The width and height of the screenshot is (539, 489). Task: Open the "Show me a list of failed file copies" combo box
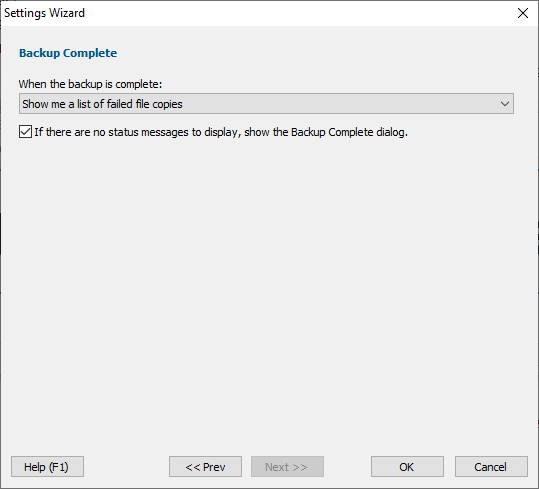266,103
